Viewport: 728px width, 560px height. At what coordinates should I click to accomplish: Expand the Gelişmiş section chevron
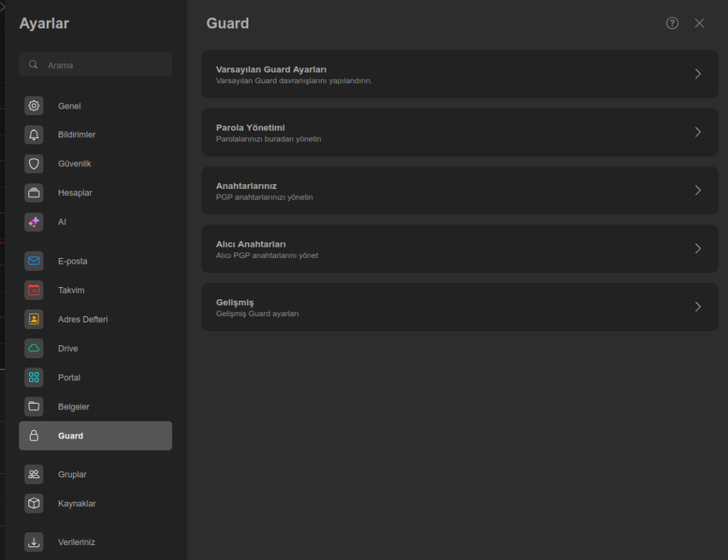pos(697,307)
